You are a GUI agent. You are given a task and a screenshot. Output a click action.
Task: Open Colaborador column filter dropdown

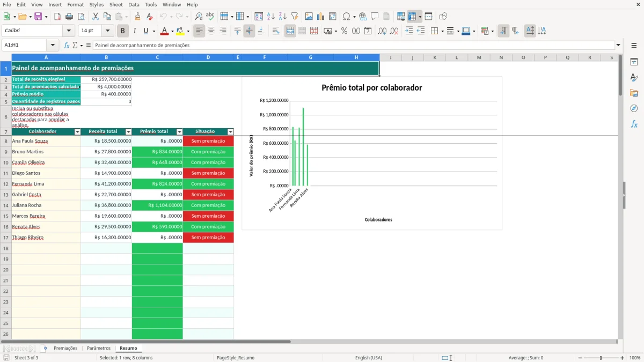pos(77,131)
